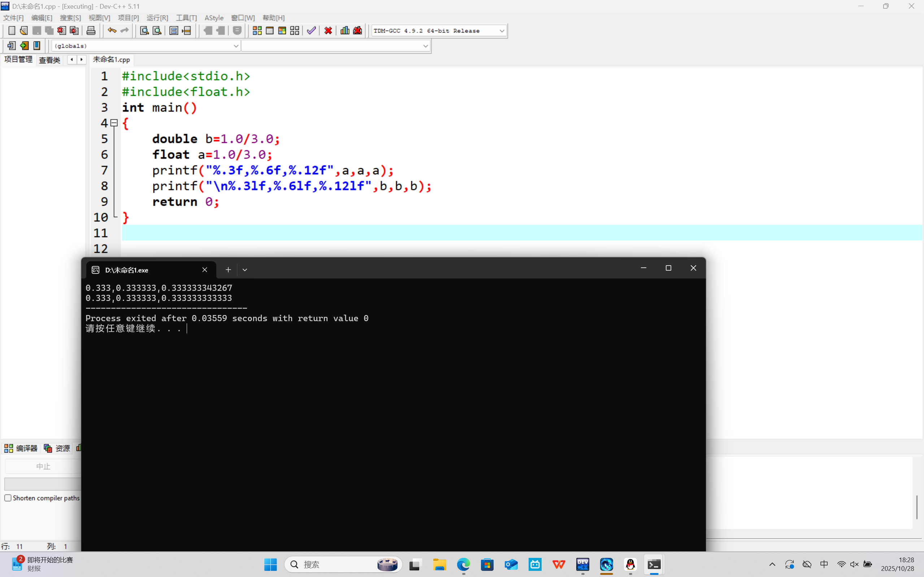The width and height of the screenshot is (924, 577).
Task: Enable Shorten compiler paths checkbox
Action: click(8, 498)
